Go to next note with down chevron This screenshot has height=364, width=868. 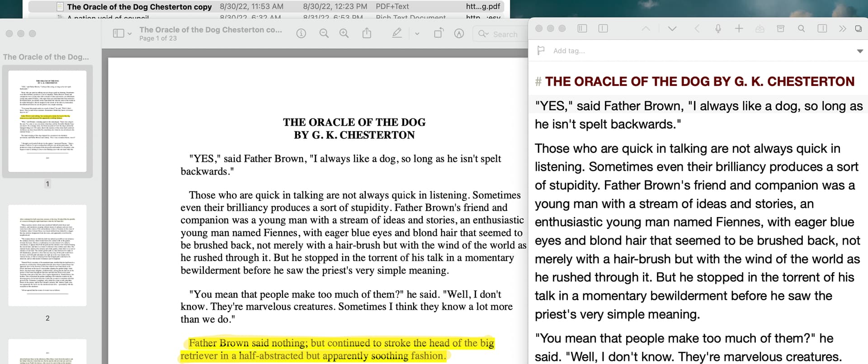coord(672,28)
